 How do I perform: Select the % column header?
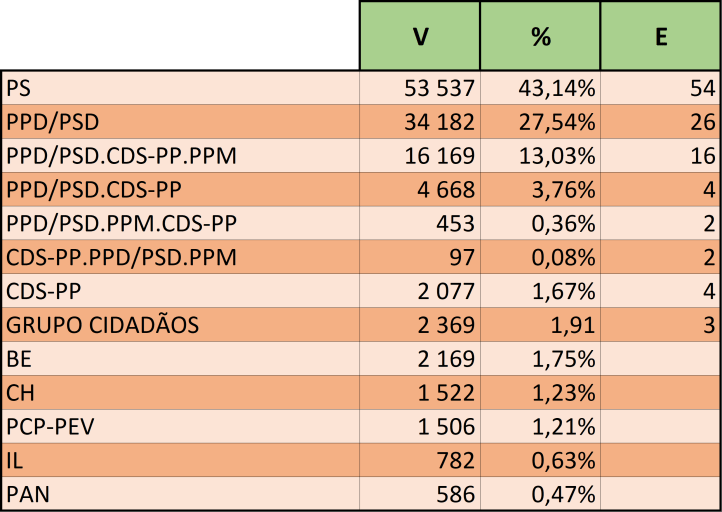540,36
